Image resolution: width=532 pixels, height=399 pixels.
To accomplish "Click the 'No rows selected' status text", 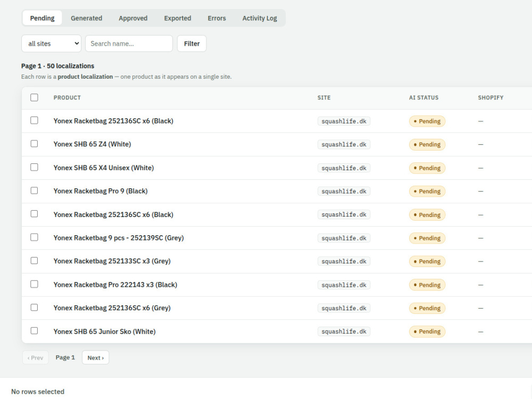I will [x=38, y=392].
